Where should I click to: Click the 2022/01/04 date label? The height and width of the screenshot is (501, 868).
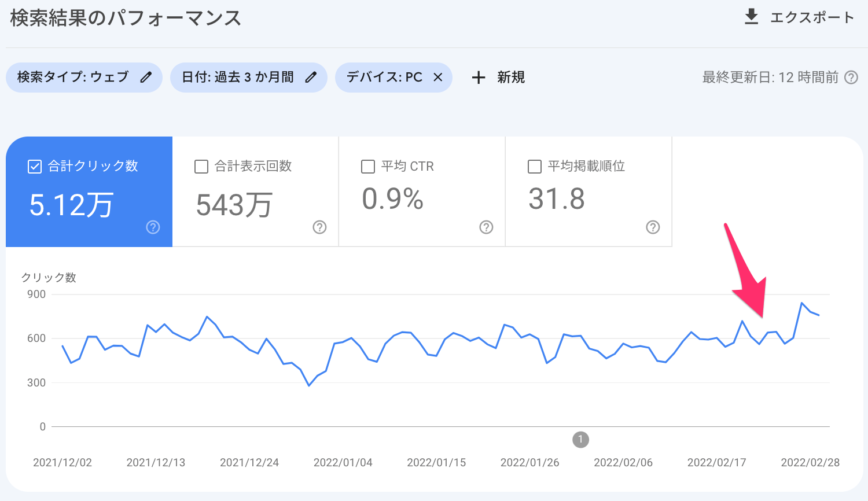(x=343, y=463)
